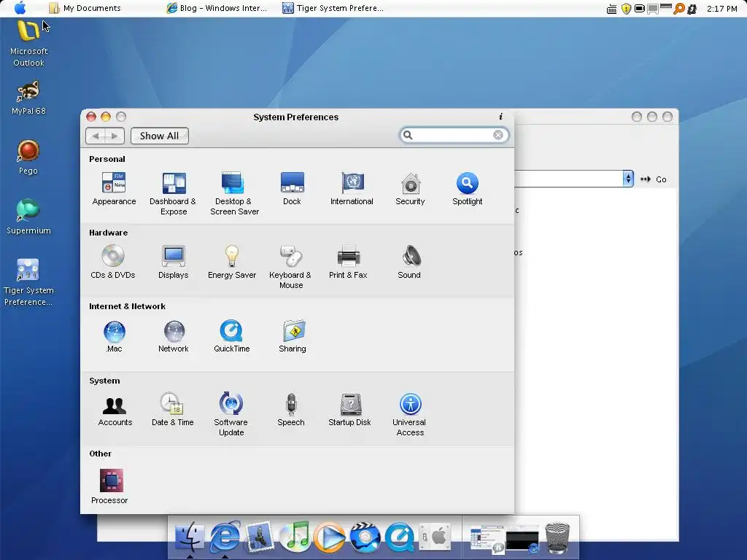Open Software Update preferences
Screen dimensions: 747x560
(x=231, y=414)
